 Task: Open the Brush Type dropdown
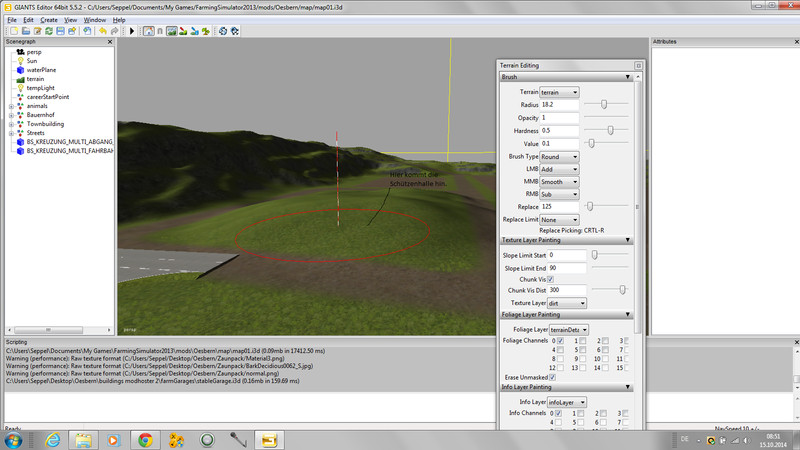coord(559,157)
